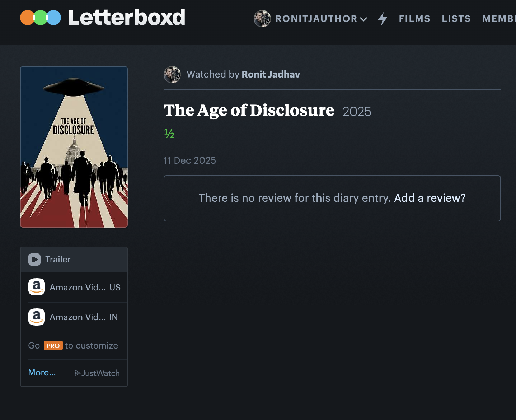Click Add a review link
Image resolution: width=516 pixels, height=420 pixels.
tap(430, 198)
